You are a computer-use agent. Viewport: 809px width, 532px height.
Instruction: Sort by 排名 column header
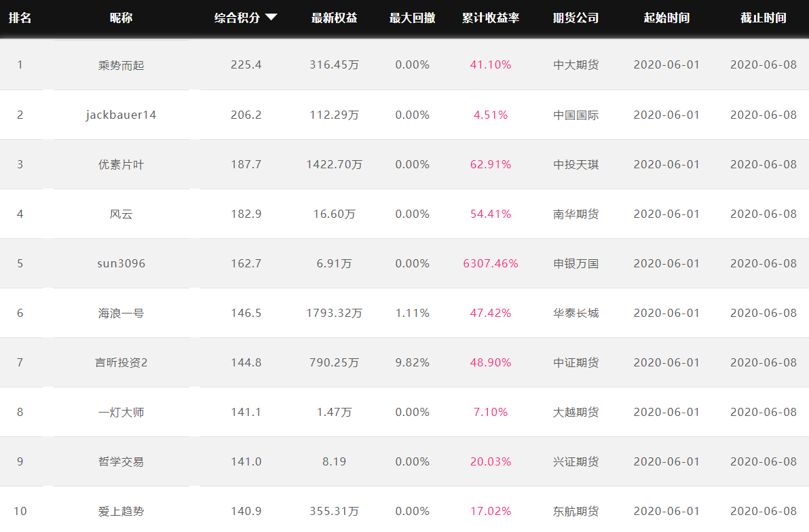pos(20,18)
